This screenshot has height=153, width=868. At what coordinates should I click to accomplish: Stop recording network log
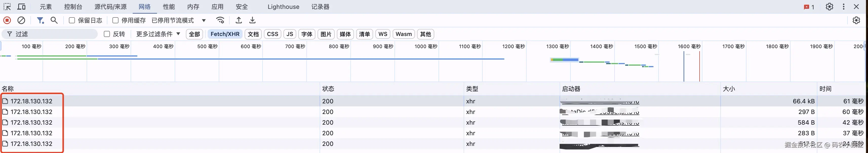pyautogui.click(x=7, y=20)
